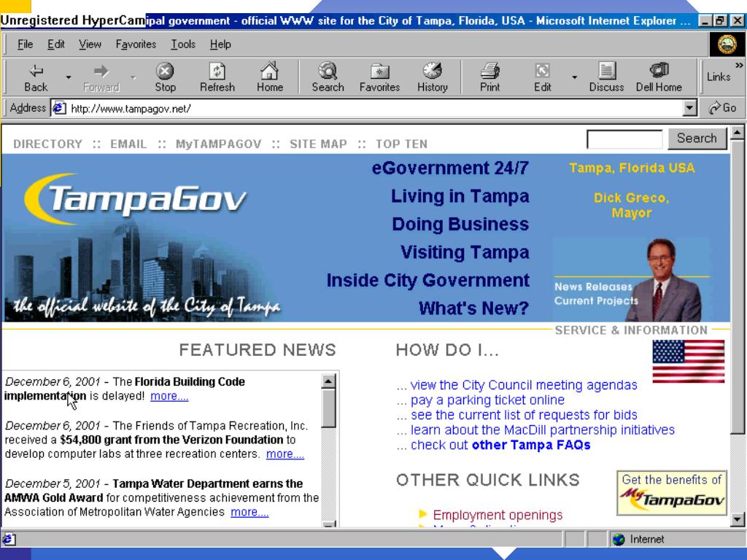Open the Help menu

pos(220,44)
